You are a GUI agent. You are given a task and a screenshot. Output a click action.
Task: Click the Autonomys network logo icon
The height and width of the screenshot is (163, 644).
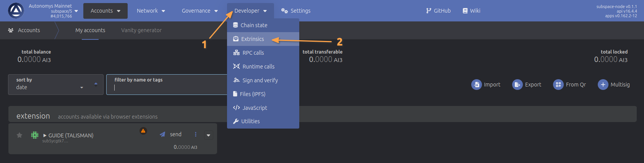click(16, 11)
